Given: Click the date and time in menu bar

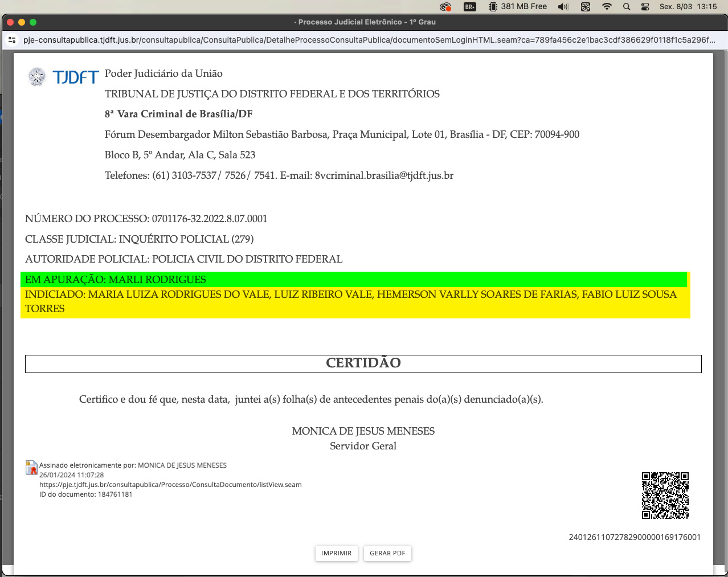Looking at the screenshot, I should point(688,7).
